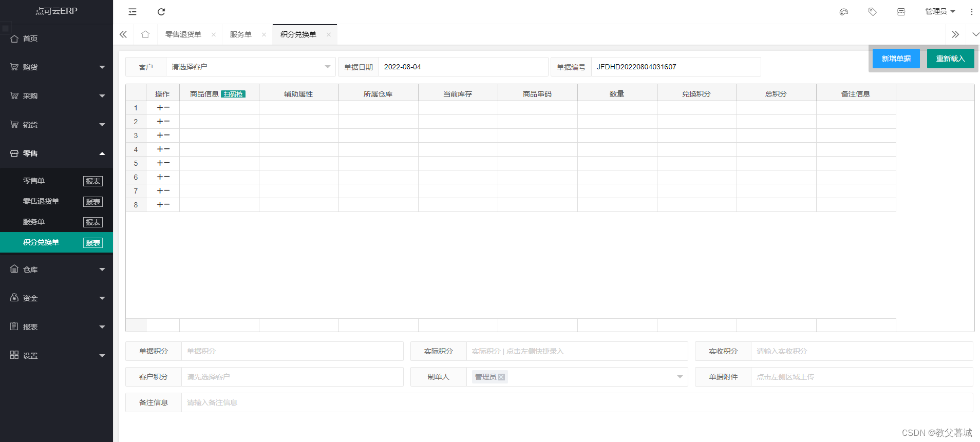This screenshot has height=442, width=980.
Task: Click the 单据编号 number field
Action: [x=676, y=67]
